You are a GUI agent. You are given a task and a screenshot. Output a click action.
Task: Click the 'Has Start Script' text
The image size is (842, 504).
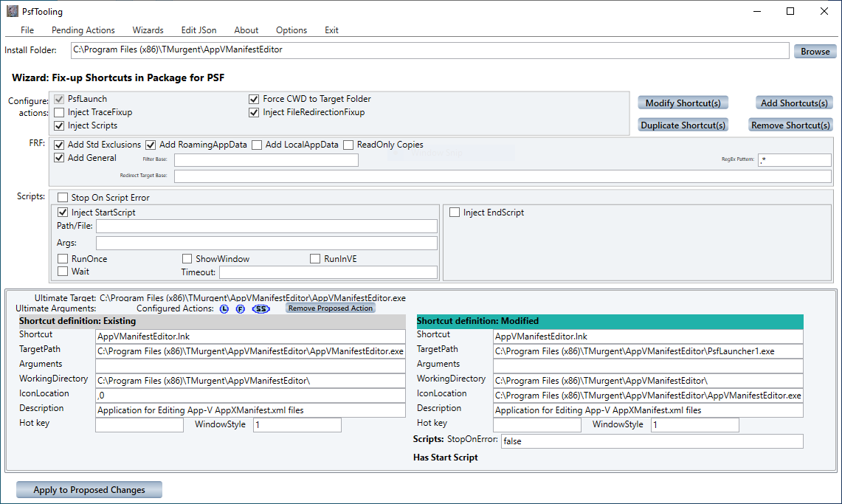446,458
